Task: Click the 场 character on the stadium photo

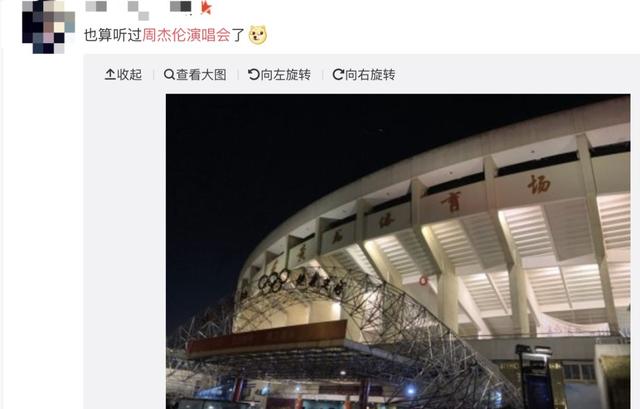Action: [539, 184]
